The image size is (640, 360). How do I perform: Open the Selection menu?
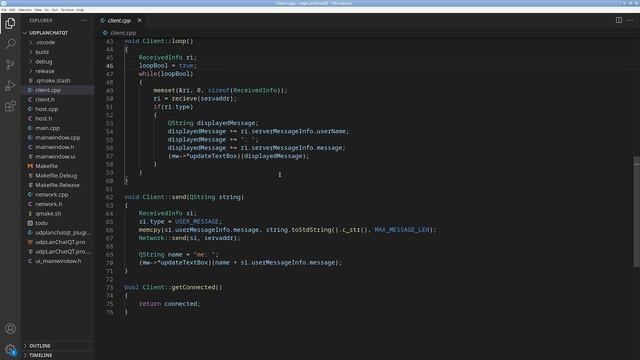pyautogui.click(x=24, y=10)
